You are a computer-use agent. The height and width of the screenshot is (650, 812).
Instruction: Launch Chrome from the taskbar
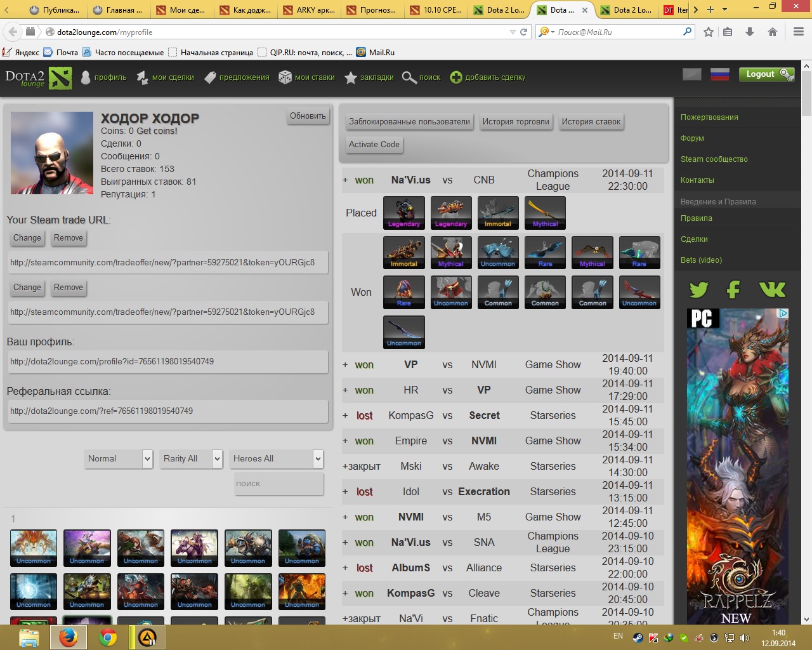(108, 637)
